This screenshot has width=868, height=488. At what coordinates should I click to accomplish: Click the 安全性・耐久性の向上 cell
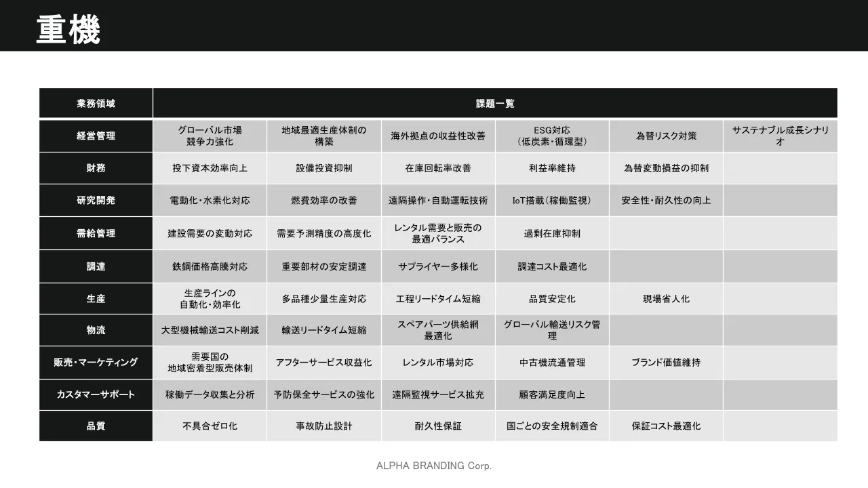click(666, 201)
